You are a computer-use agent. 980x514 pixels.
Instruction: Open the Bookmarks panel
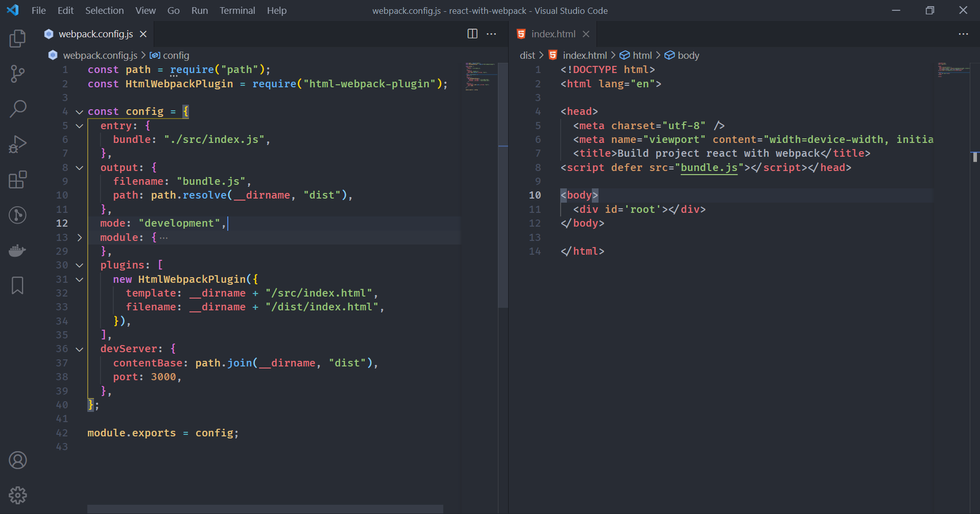[x=18, y=285]
